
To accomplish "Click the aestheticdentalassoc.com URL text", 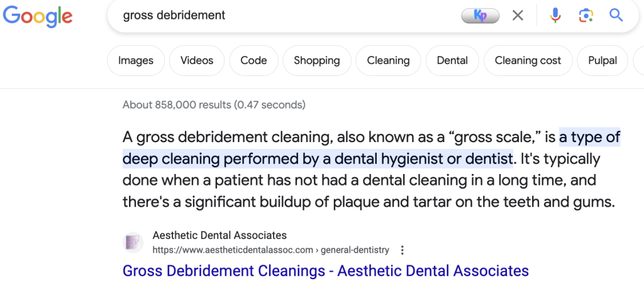I will click(x=233, y=250).
